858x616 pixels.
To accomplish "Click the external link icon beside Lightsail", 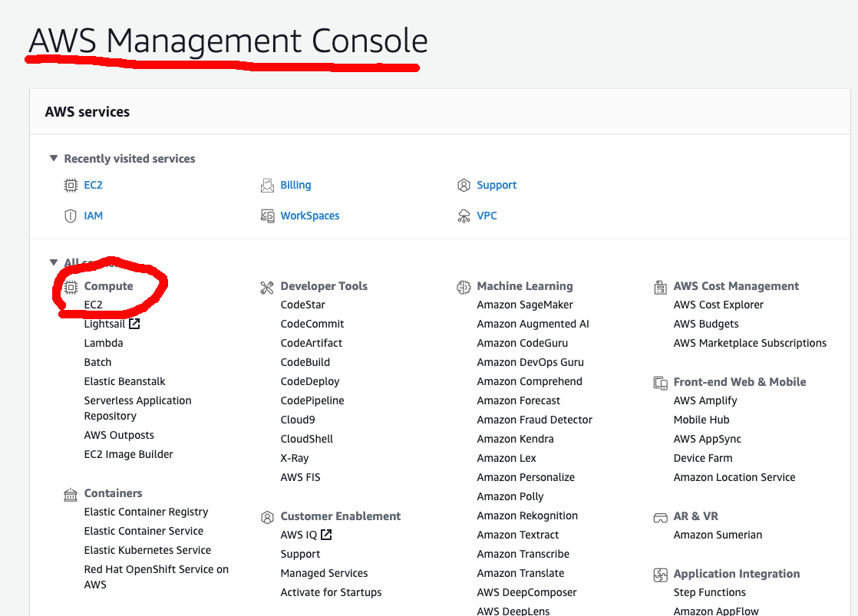I will (134, 324).
